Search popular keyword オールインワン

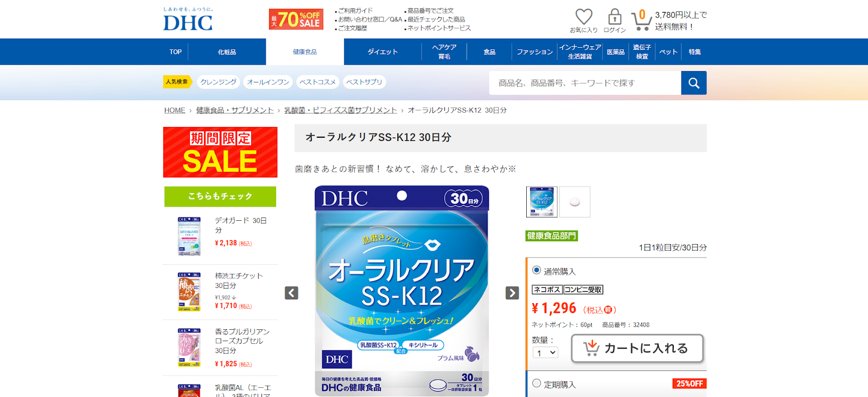pos(268,82)
